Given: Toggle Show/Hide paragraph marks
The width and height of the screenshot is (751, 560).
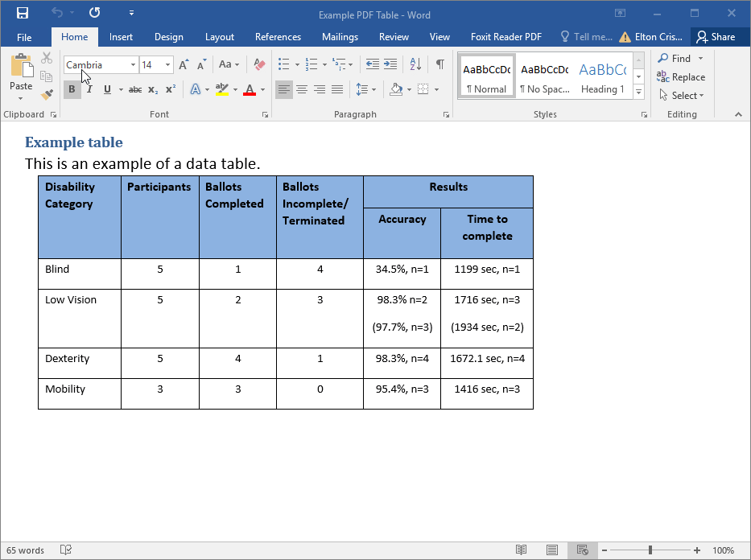Looking at the screenshot, I should click(439, 64).
